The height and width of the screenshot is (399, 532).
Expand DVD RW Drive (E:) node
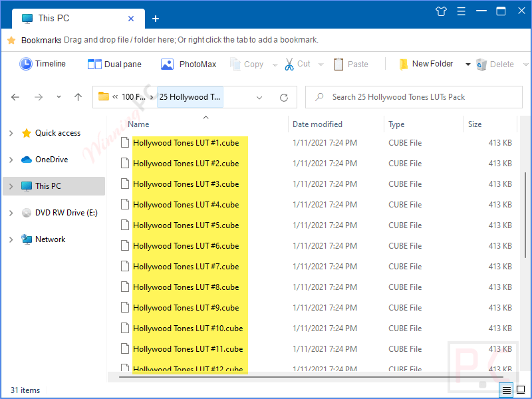pos(11,213)
